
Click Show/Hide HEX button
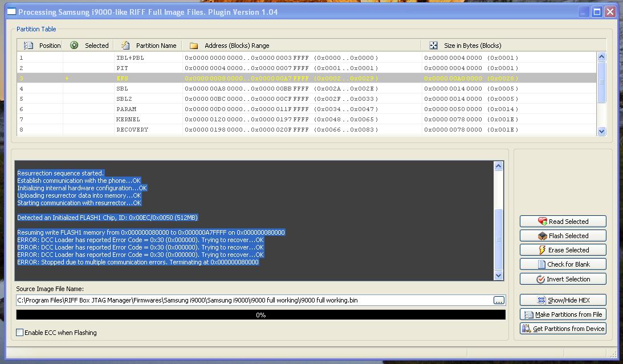563,300
